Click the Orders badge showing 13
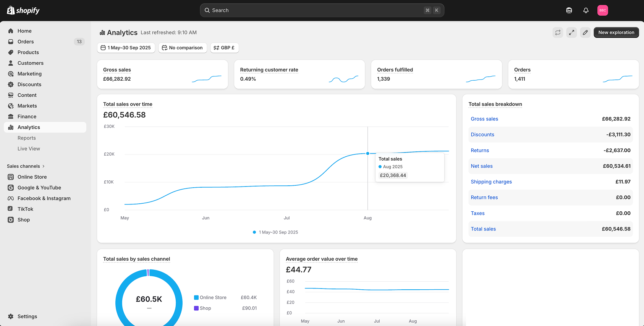 click(x=79, y=42)
